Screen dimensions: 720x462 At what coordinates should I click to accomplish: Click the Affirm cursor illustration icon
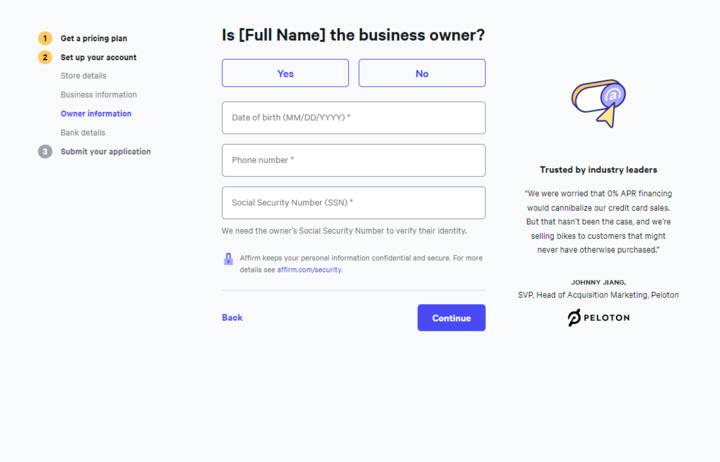pyautogui.click(x=598, y=103)
